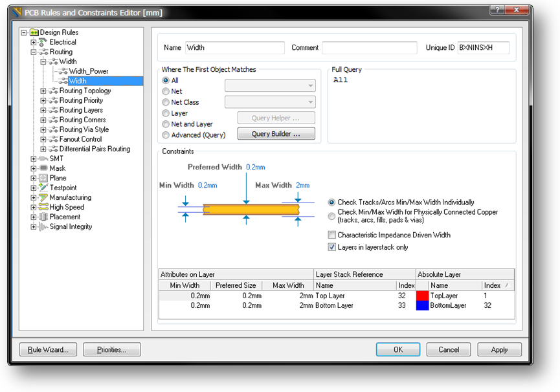Click the Routing Priority icon
The width and height of the screenshot is (560, 392).
click(x=53, y=100)
